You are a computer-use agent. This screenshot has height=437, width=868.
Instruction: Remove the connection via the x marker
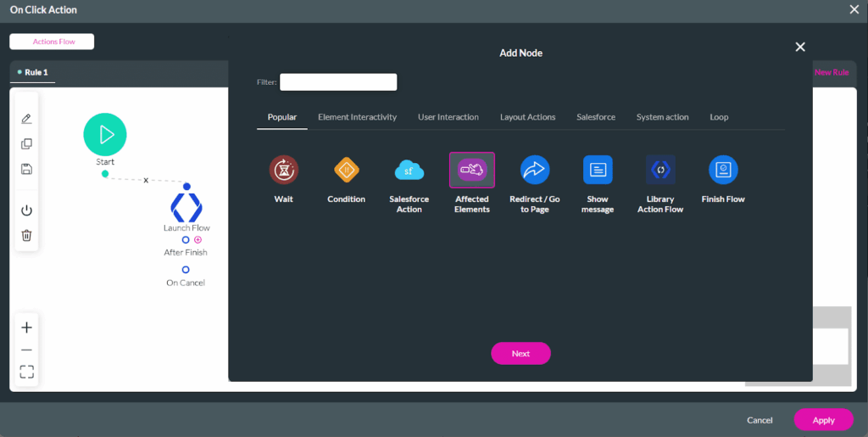point(146,180)
